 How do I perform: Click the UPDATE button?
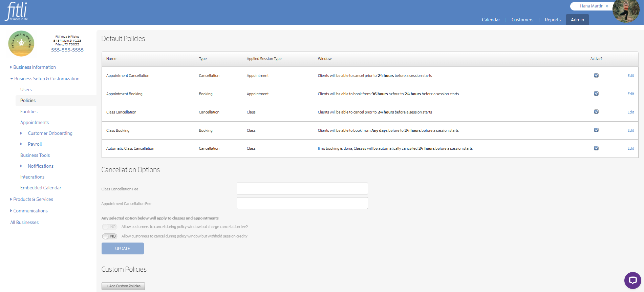123,248
